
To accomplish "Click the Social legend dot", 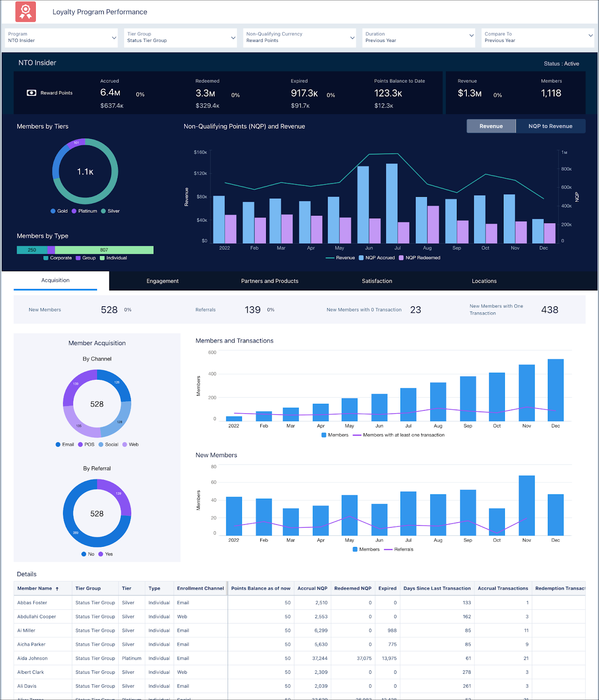I will (101, 444).
